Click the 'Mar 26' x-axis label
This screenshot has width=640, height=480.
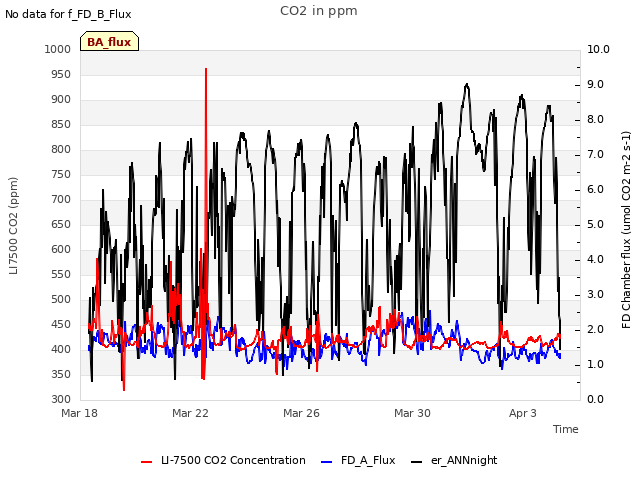tap(301, 413)
